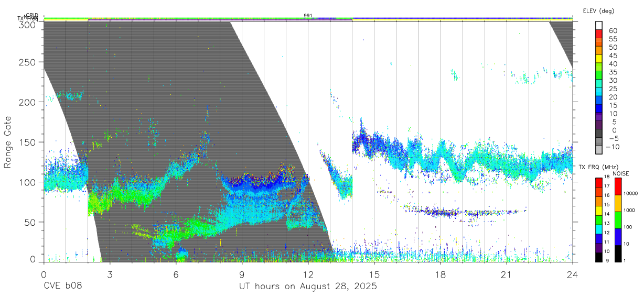This screenshot has height=297, width=644.
Task: Select the '13' label on the TX FRQ scale
Action: point(607,223)
